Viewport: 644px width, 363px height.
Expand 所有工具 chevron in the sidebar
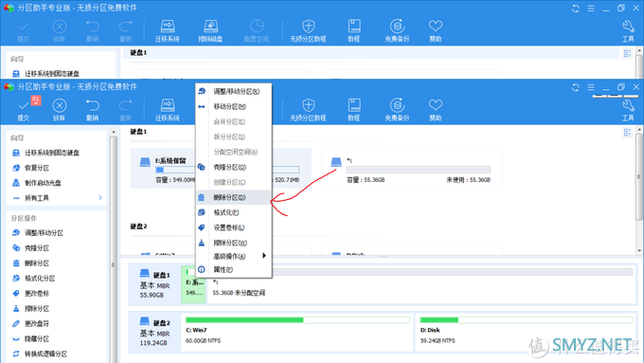point(100,198)
